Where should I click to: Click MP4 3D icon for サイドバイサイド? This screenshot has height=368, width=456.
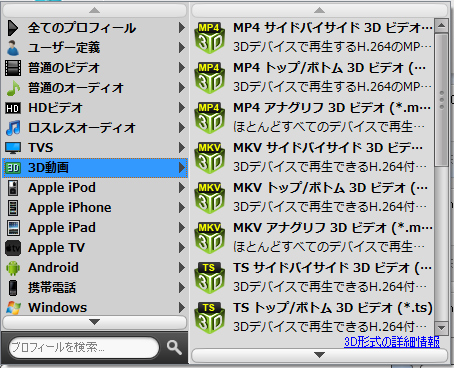pos(209,38)
